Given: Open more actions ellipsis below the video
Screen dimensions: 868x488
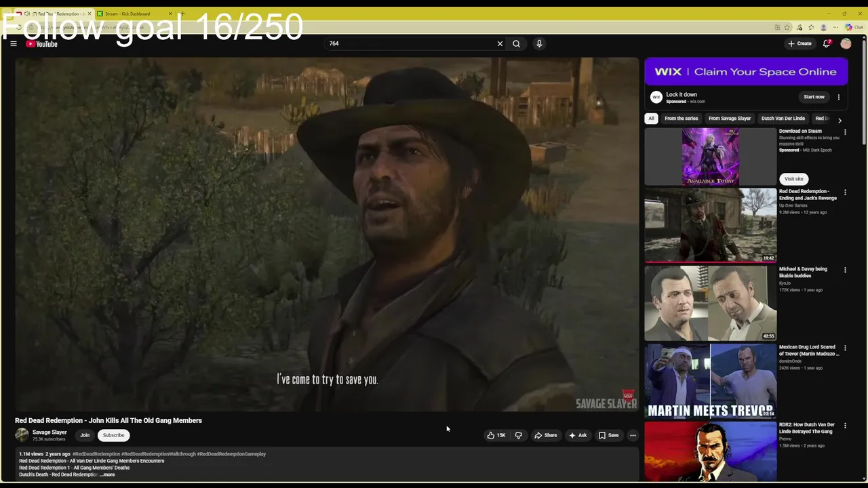Looking at the screenshot, I should (x=633, y=435).
